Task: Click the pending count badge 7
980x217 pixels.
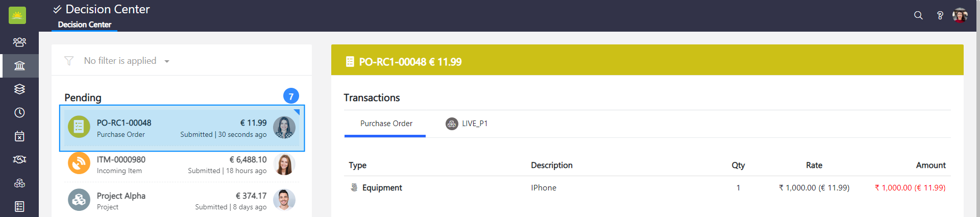Action: (291, 96)
